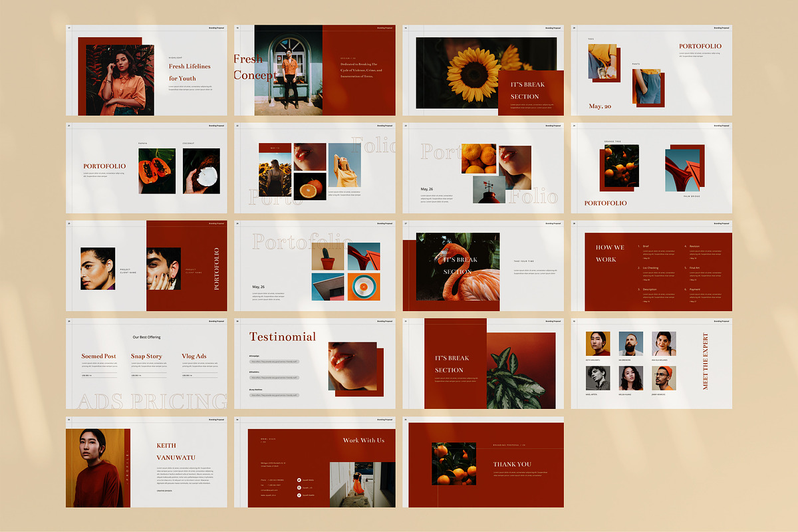Click the orange tree photo
The image size is (798, 532).
tap(622, 166)
